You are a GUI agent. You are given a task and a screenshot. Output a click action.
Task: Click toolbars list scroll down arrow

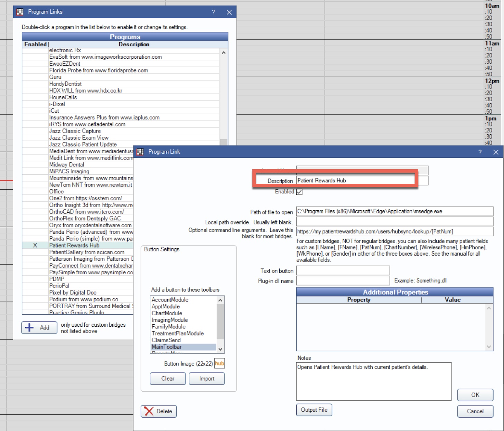[220, 349]
